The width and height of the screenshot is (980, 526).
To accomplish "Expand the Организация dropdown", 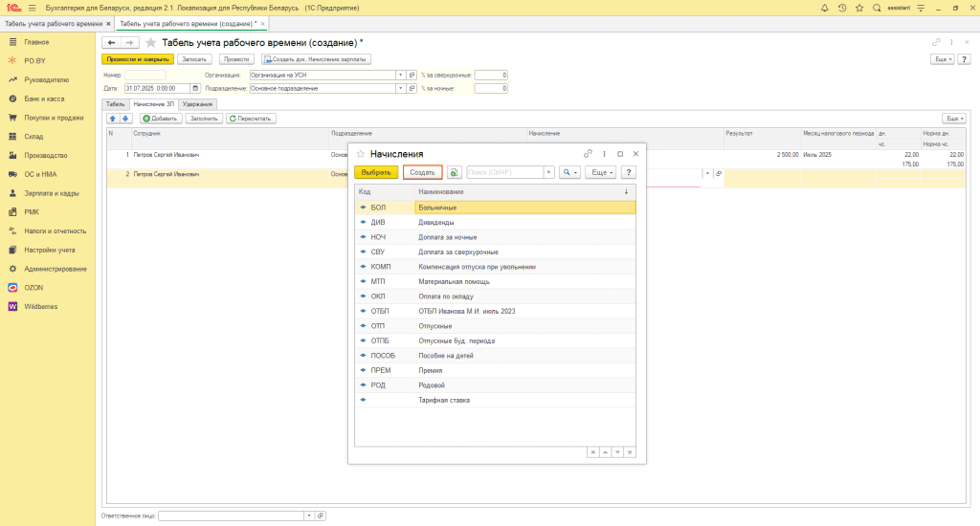I will click(401, 75).
